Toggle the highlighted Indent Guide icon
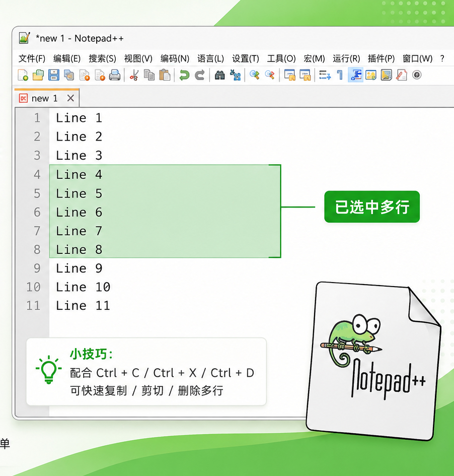This screenshot has height=476, width=454. point(355,75)
